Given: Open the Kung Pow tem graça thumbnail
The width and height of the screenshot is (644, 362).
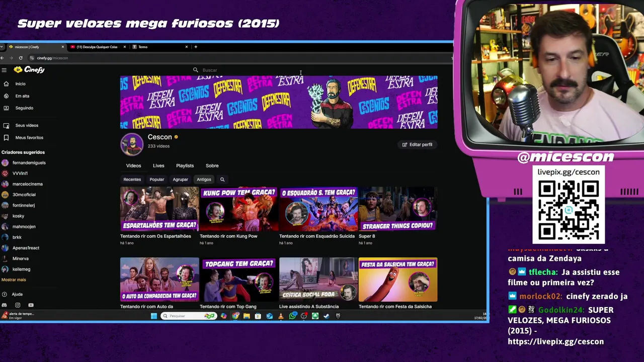Looking at the screenshot, I should [239, 209].
